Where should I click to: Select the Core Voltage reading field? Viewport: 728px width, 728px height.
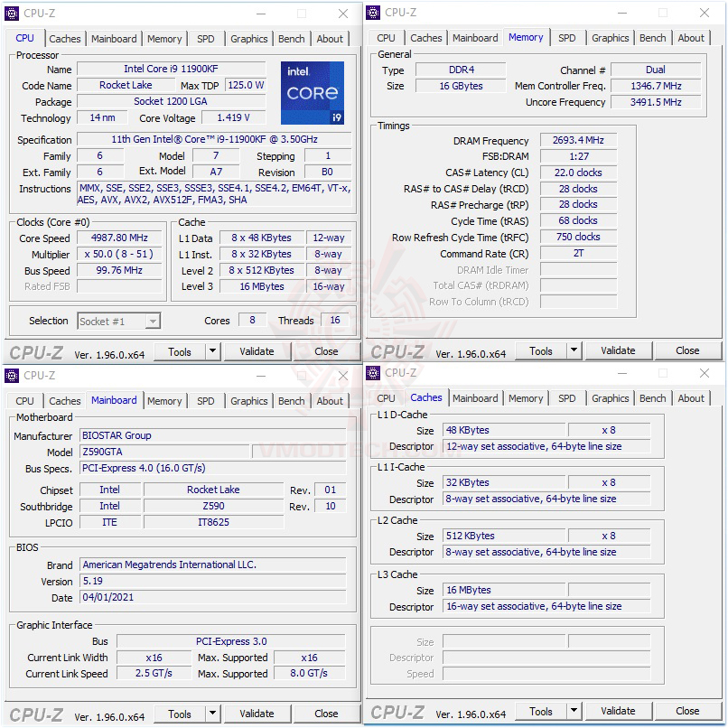235,117
